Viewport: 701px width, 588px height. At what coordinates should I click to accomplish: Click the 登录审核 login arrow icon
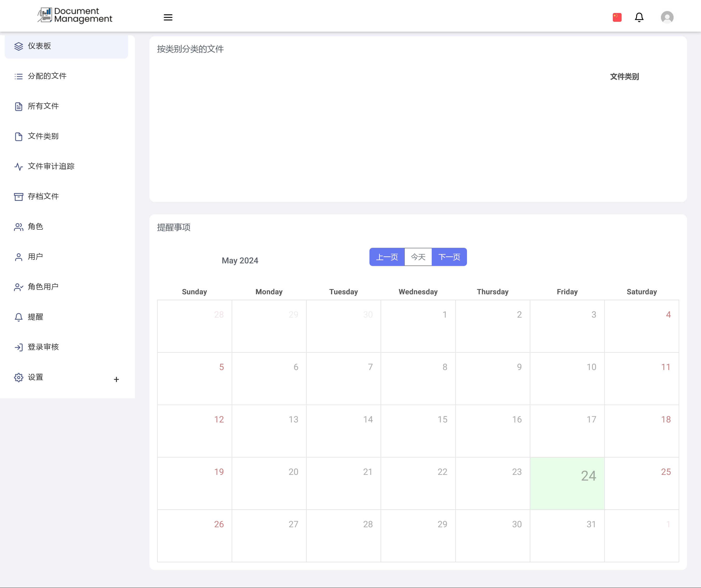(x=19, y=347)
